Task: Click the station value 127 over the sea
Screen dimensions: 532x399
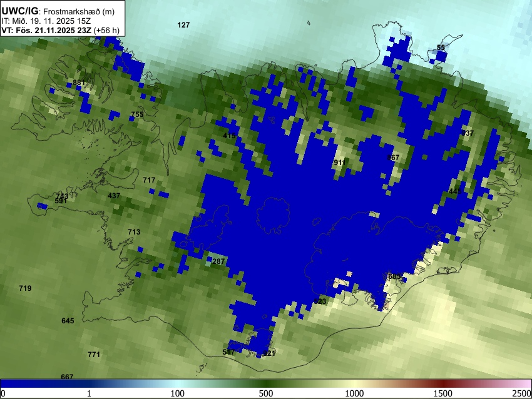Action: click(x=183, y=25)
